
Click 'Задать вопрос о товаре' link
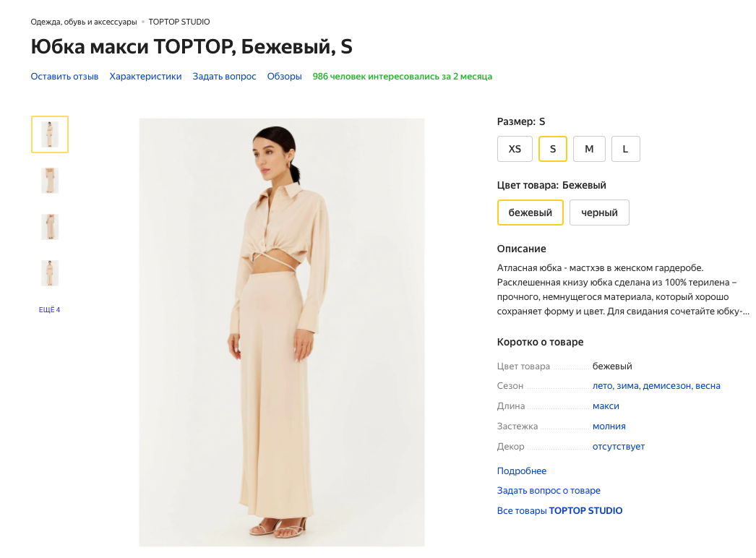[549, 490]
